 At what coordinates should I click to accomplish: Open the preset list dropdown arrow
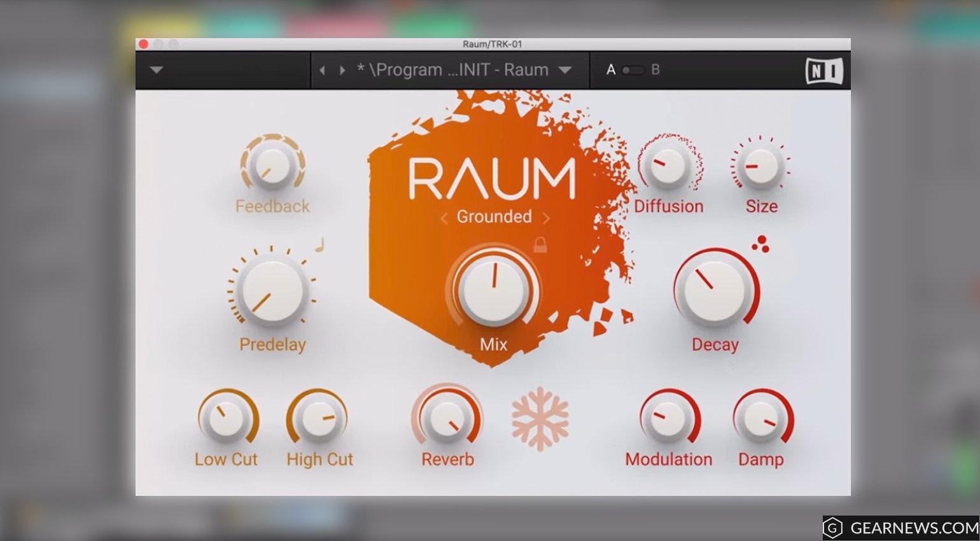(x=564, y=70)
